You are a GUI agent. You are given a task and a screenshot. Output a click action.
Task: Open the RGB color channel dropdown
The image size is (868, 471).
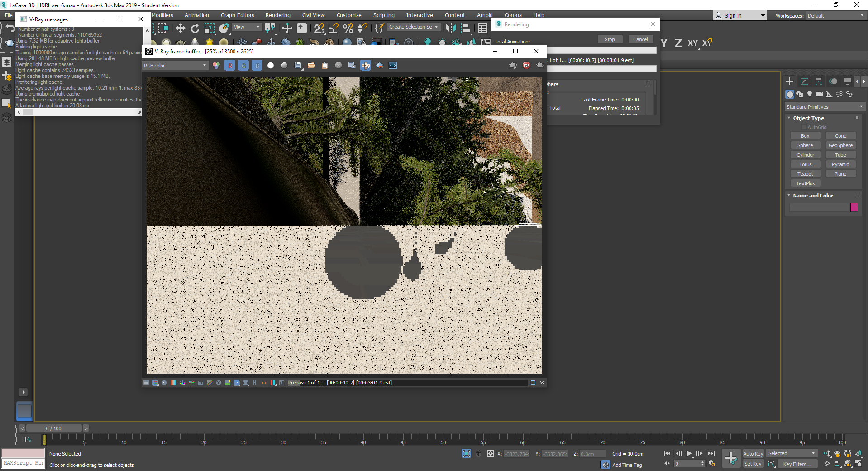click(x=175, y=66)
